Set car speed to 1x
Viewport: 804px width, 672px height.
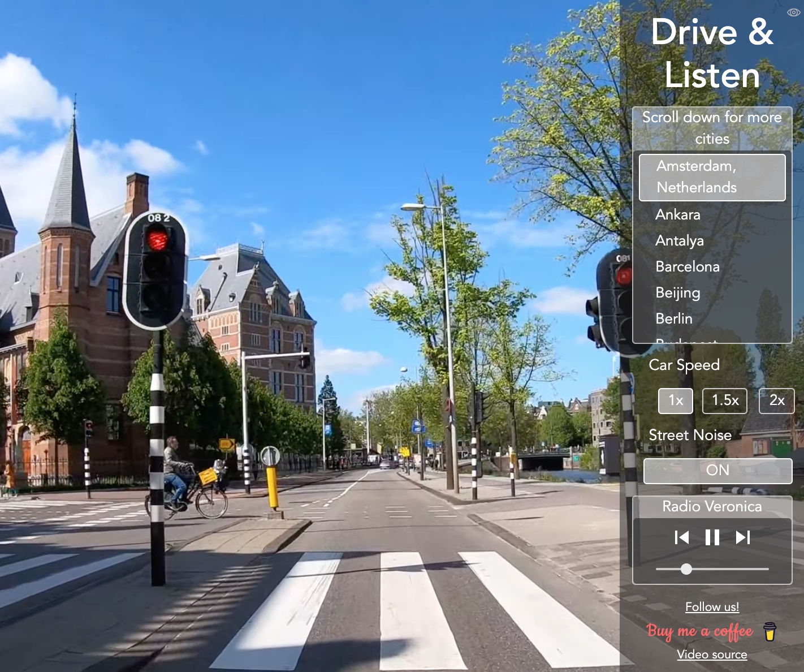(x=676, y=400)
